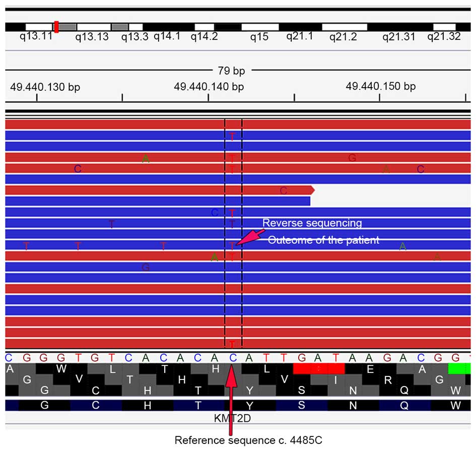Image resolution: width=476 pixels, height=454 pixels.
Task: Click the Y amino acid in the bottom gene track
Action: [250, 405]
